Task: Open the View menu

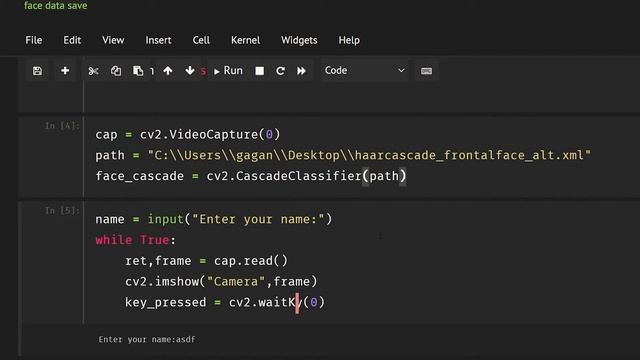Action: click(113, 40)
